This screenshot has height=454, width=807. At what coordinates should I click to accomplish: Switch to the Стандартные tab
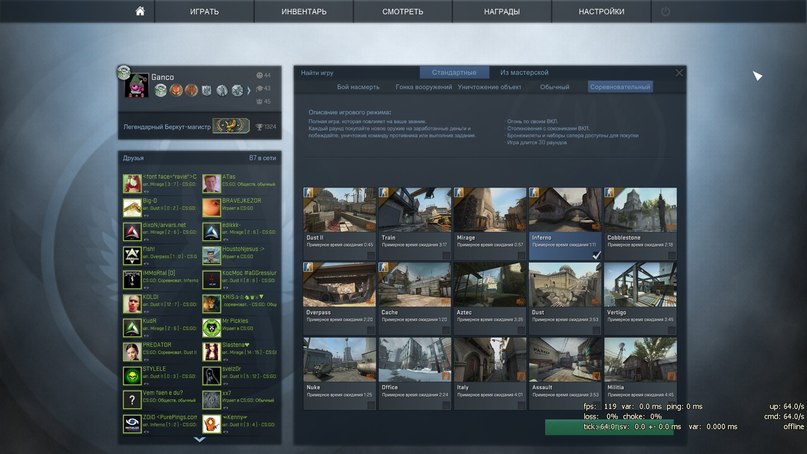(x=454, y=73)
